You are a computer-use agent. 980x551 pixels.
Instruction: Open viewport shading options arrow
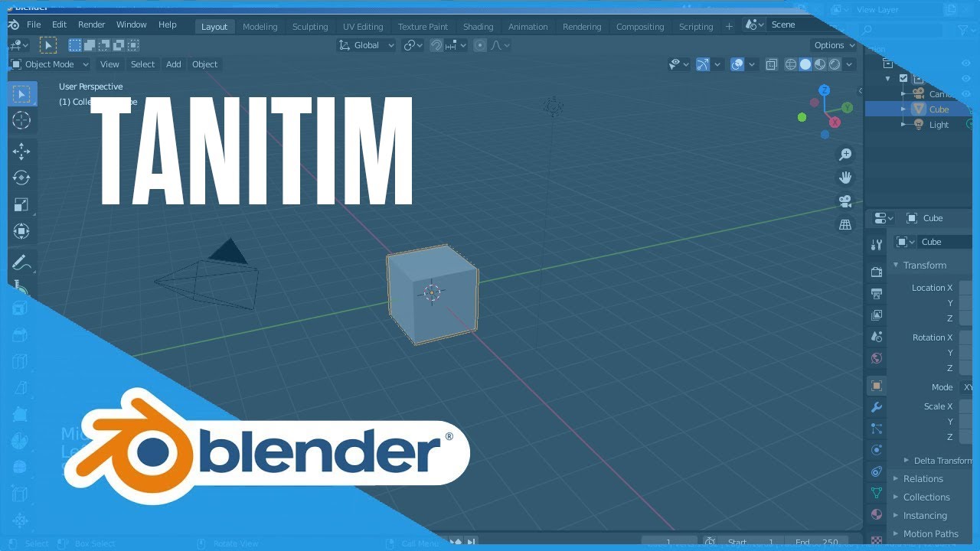[850, 64]
